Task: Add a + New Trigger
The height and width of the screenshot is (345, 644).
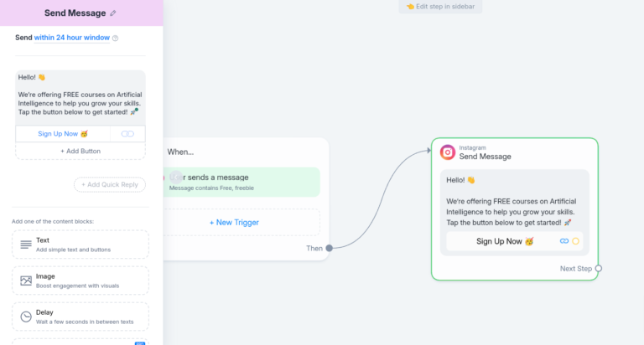Action: click(x=234, y=223)
